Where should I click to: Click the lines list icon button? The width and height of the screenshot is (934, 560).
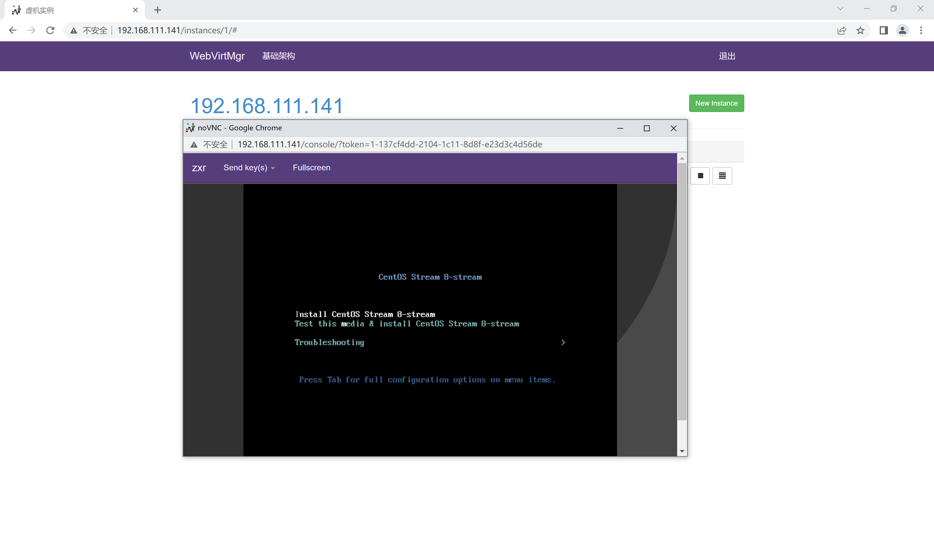click(722, 176)
